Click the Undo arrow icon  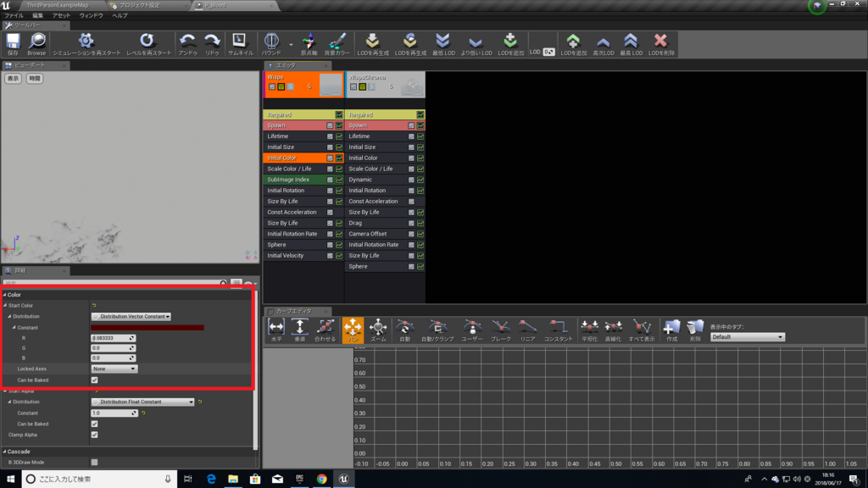(187, 44)
